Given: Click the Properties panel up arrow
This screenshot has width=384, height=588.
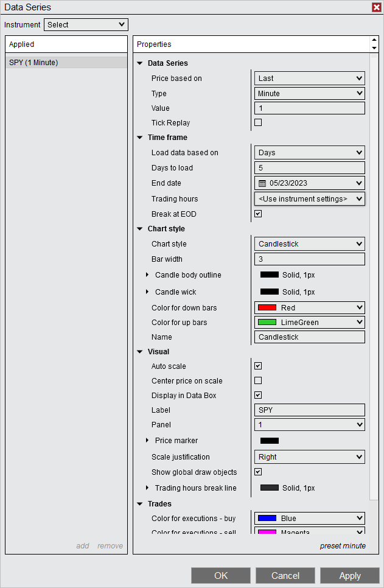Looking at the screenshot, I should [374, 40].
